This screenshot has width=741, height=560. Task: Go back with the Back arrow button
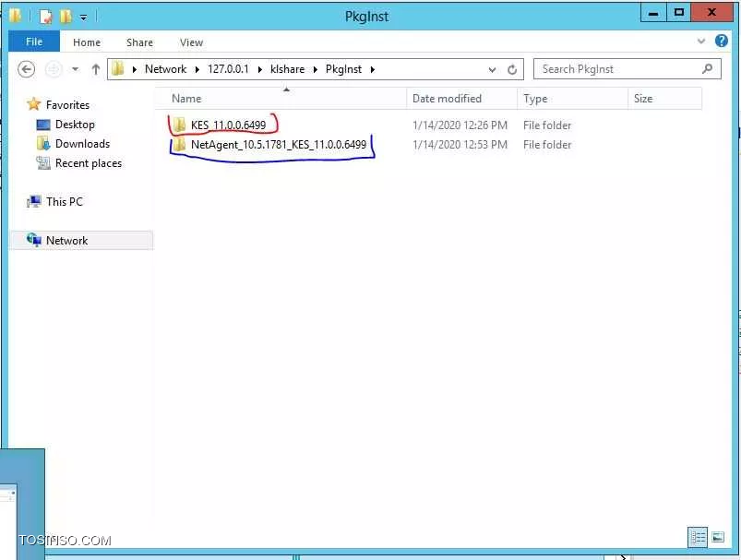click(x=27, y=69)
